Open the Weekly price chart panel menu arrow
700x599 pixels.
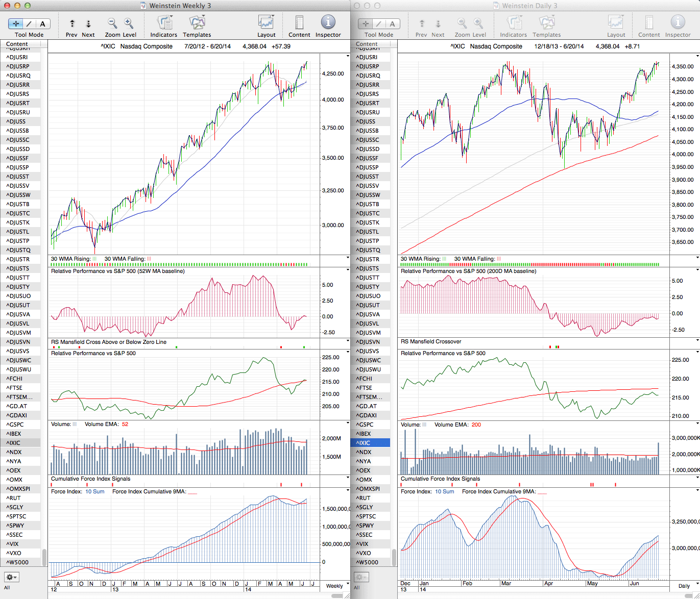pos(348,56)
